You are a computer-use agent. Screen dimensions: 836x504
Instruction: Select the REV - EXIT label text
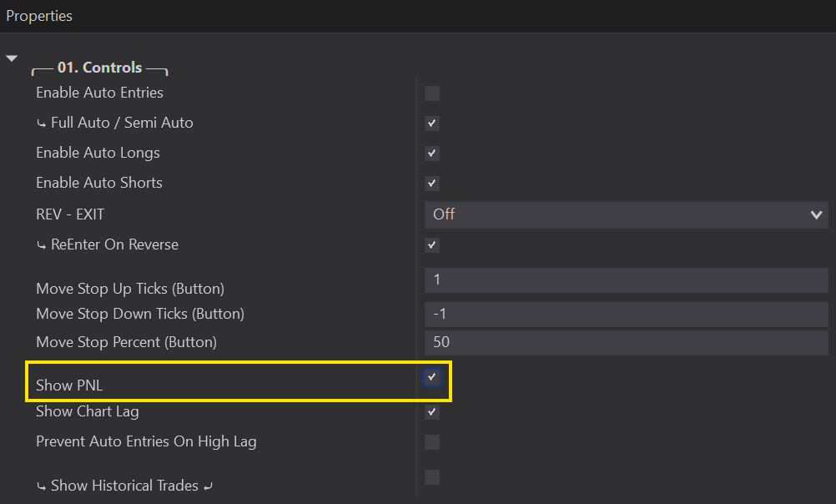point(70,214)
